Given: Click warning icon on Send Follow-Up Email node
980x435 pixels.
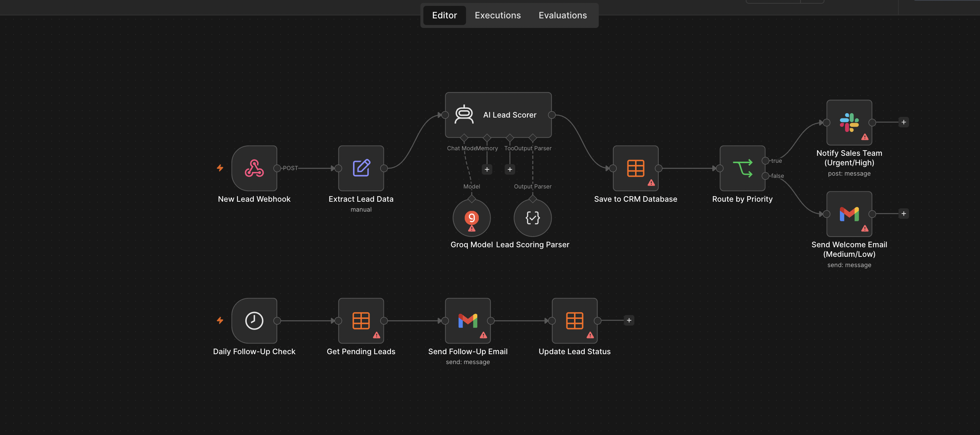Looking at the screenshot, I should click(x=484, y=335).
